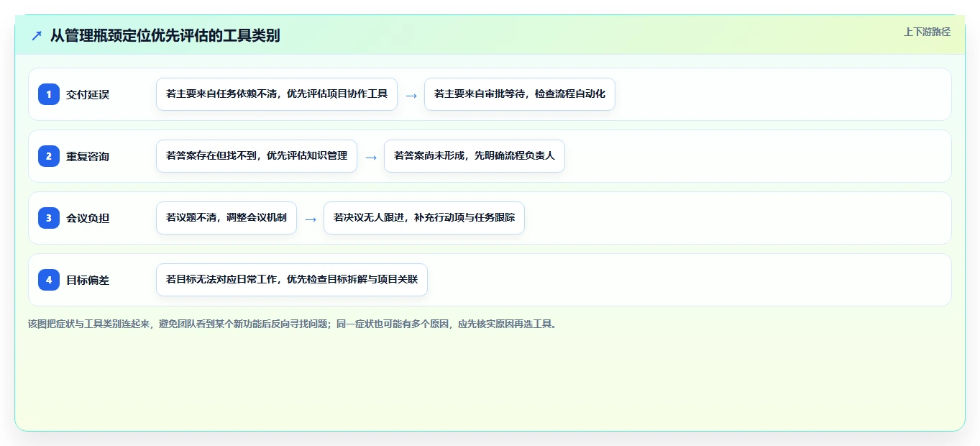The height and width of the screenshot is (446, 980).
Task: Select the 目标偏差 row label
Action: pos(88,280)
